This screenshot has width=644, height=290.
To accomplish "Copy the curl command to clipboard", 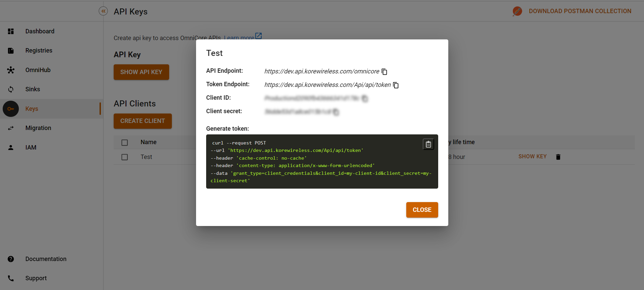I will (x=428, y=144).
